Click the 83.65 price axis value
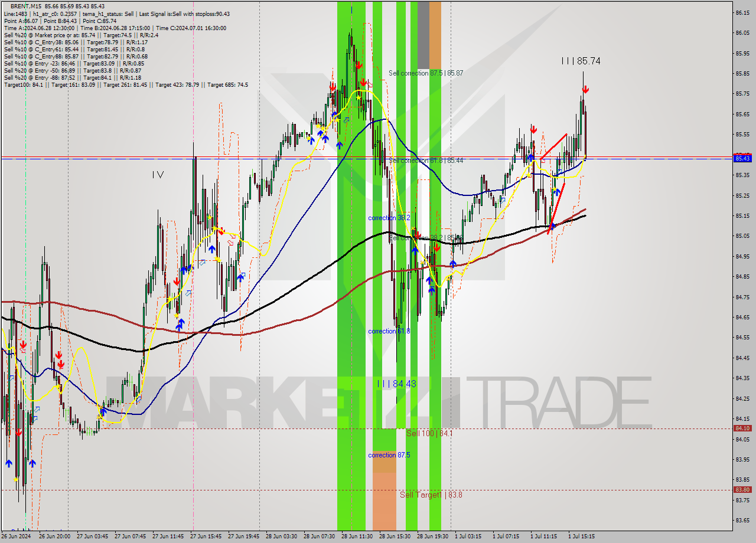This screenshot has width=756, height=543. (742, 520)
